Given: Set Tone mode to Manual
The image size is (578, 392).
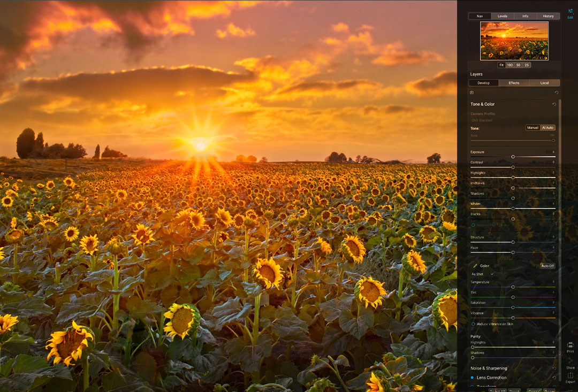Looking at the screenshot, I should click(533, 127).
